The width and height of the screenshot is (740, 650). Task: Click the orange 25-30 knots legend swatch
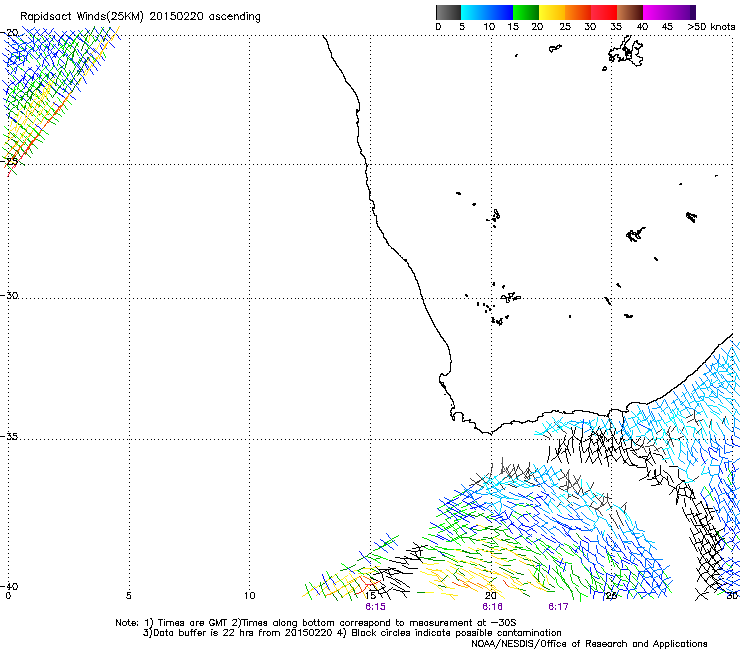[x=578, y=12]
